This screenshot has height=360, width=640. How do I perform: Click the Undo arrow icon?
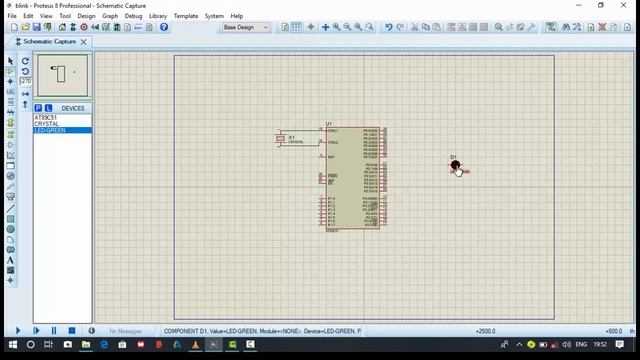[x=389, y=27]
